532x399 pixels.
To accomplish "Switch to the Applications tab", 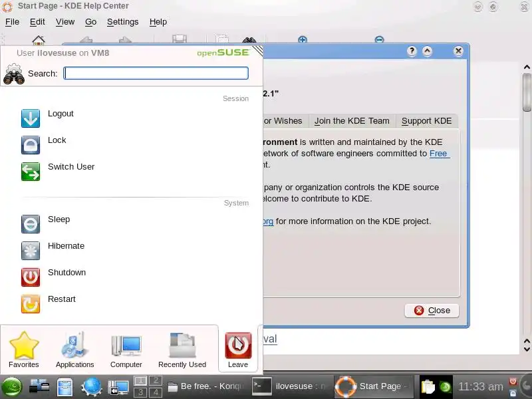I will pos(74,350).
